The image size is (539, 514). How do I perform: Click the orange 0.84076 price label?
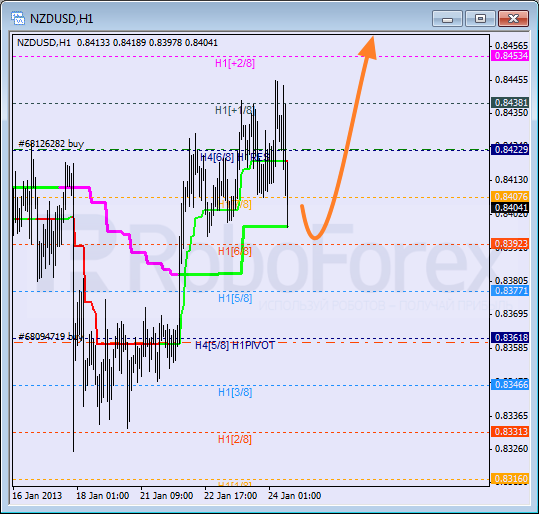tap(510, 196)
